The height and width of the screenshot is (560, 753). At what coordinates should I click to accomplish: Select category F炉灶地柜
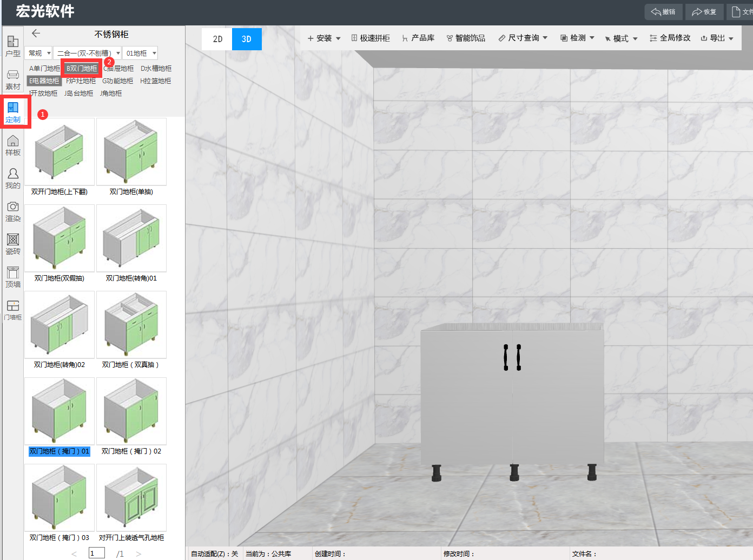81,81
